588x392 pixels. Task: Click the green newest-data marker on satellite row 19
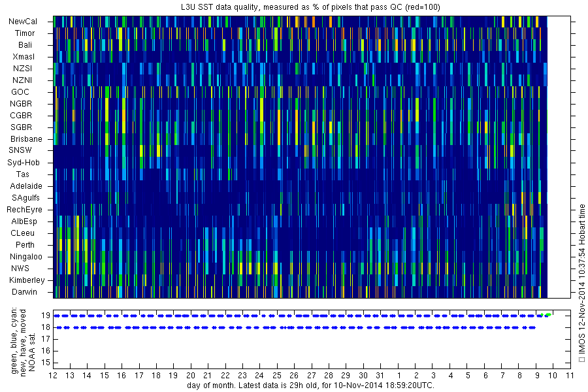click(548, 315)
